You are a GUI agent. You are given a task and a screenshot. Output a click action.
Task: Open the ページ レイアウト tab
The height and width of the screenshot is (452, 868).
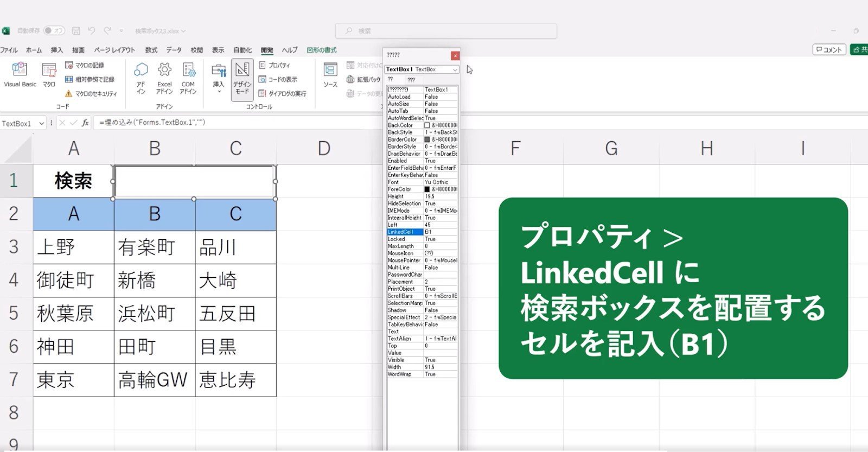point(114,50)
